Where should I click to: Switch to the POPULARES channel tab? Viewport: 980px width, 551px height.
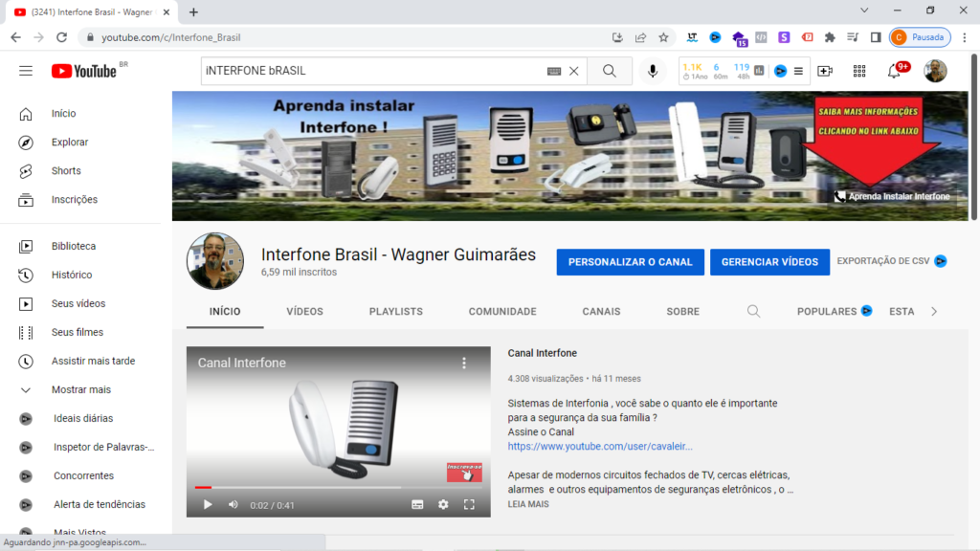pyautogui.click(x=834, y=311)
